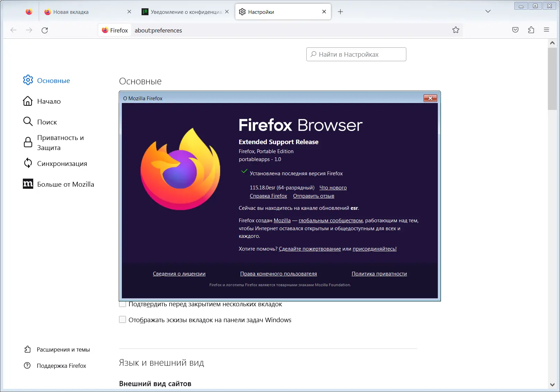Open the Основные settings gear icon
The image size is (560, 392).
coord(28,80)
